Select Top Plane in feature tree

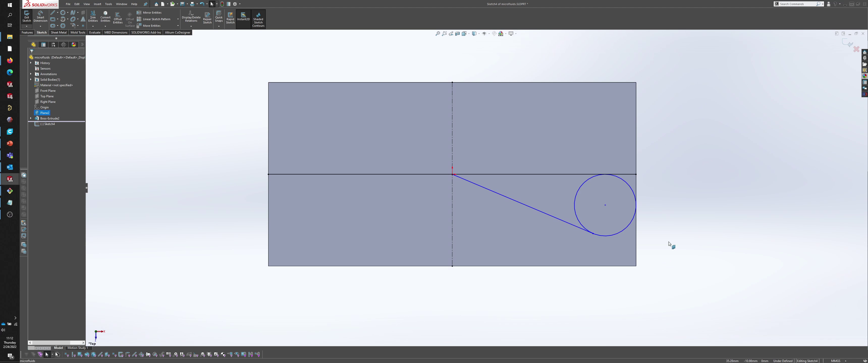(47, 96)
